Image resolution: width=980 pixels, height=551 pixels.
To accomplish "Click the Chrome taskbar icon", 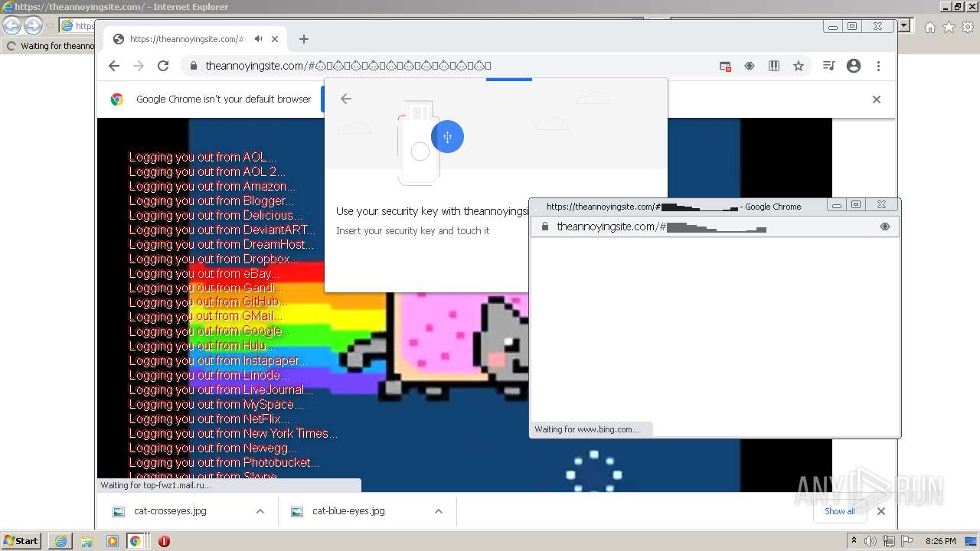I will tap(136, 541).
